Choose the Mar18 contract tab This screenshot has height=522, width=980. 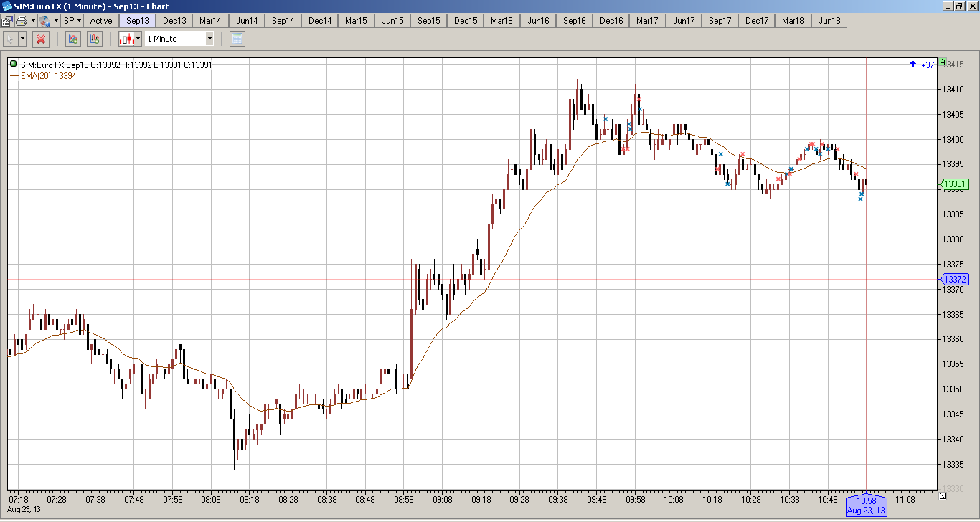(x=793, y=21)
